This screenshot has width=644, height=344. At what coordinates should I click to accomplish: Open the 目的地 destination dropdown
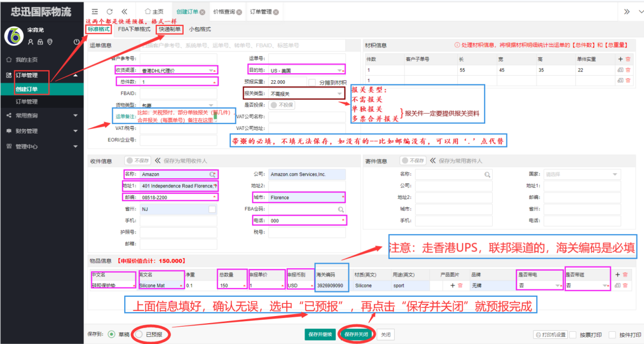point(339,70)
